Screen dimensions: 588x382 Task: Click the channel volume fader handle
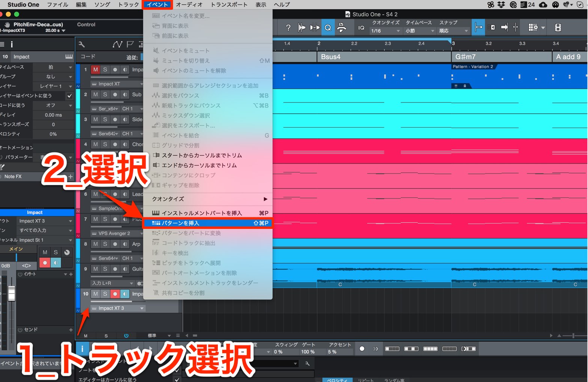click(12, 293)
